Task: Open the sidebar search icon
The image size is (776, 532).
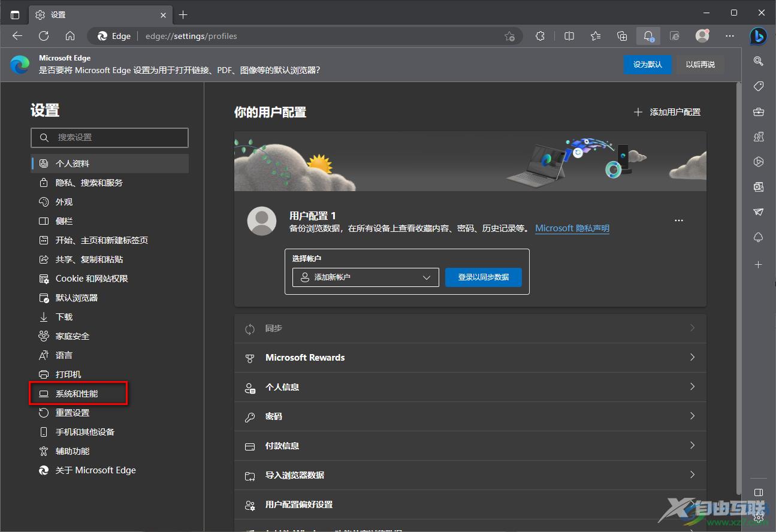Action: point(759,61)
